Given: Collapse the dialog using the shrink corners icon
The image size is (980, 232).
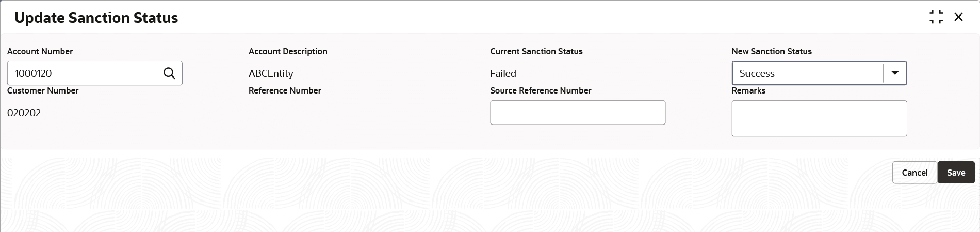Looking at the screenshot, I should 936,17.
